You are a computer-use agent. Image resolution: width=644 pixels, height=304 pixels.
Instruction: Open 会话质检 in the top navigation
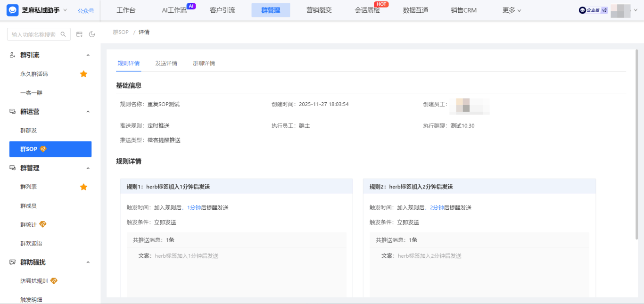[367, 10]
